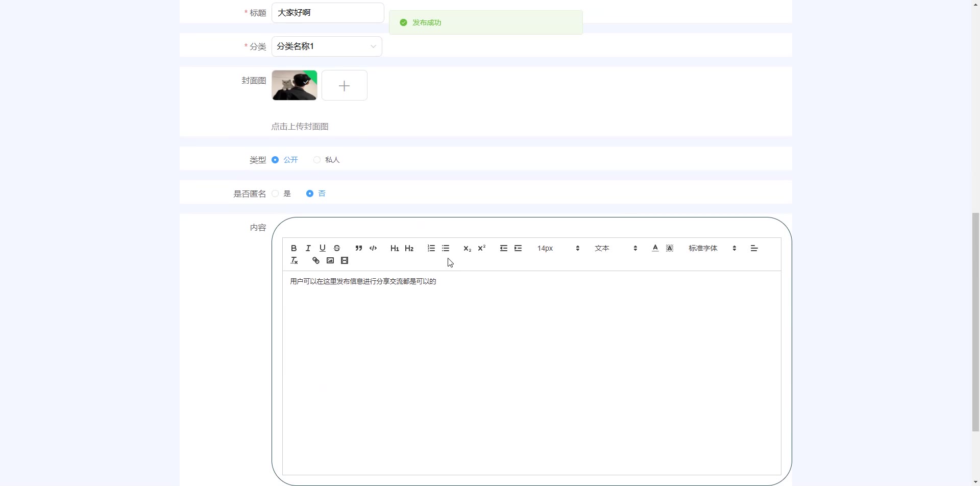Click the scrollbar down arrow
Image resolution: width=980 pixels, height=486 pixels.
pos(975,482)
